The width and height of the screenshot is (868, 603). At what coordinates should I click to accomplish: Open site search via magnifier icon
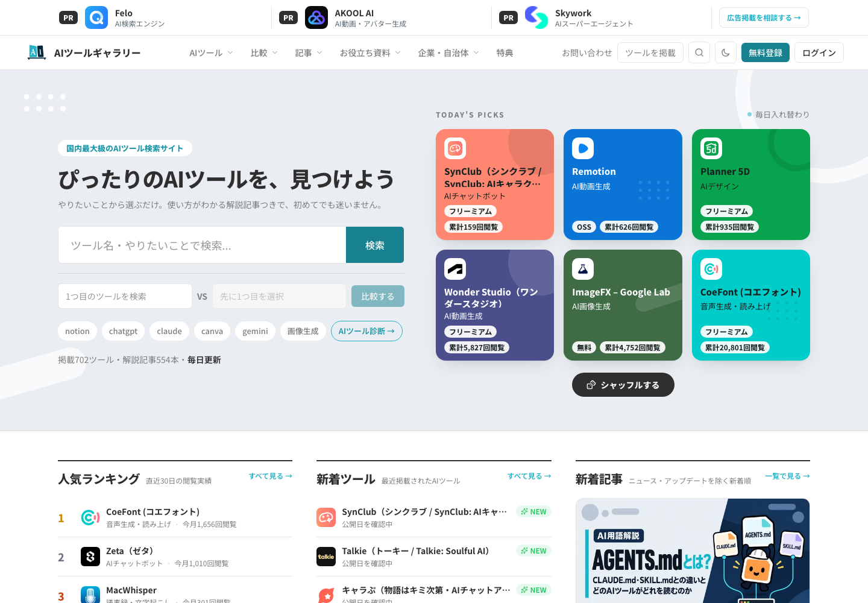pos(699,52)
